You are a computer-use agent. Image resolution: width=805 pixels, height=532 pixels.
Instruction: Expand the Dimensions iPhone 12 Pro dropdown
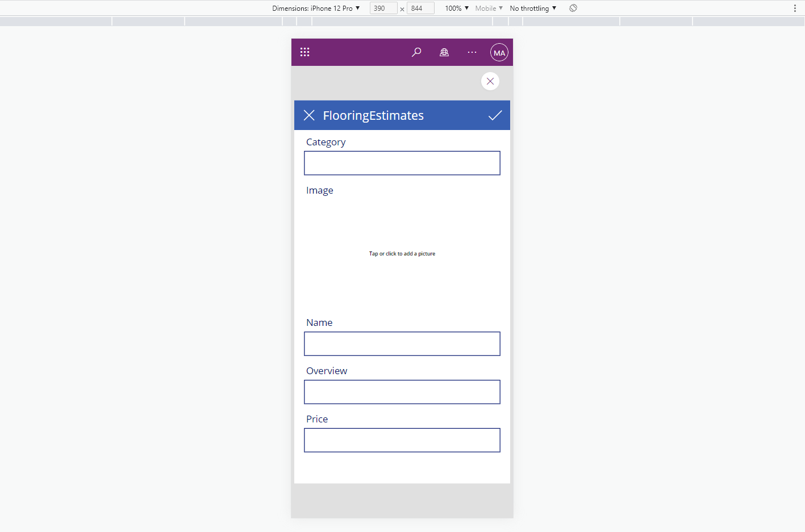coord(316,8)
